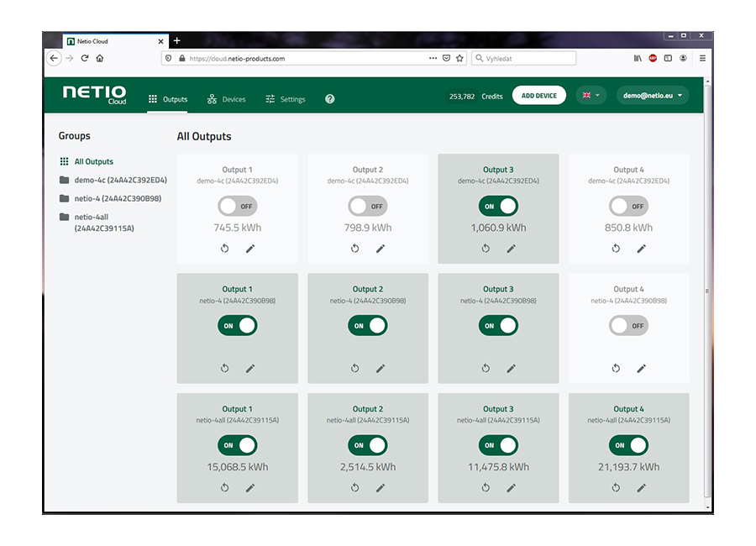Screen dimensions: 756x546
Task: Click the power cycle icon on netio-4all Output 4
Action: 616,487
